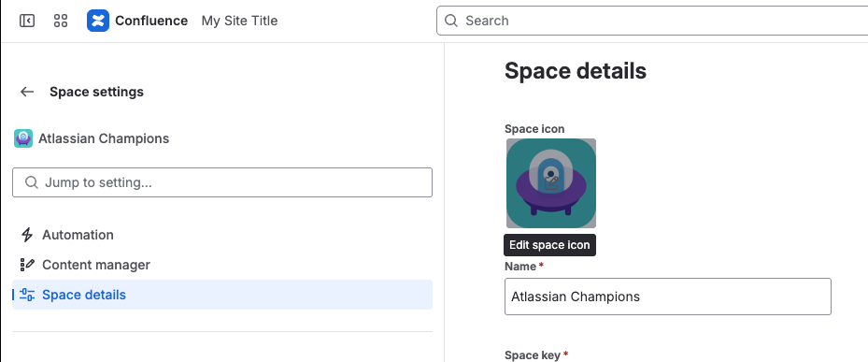Open the app switcher grid icon

[61, 22]
